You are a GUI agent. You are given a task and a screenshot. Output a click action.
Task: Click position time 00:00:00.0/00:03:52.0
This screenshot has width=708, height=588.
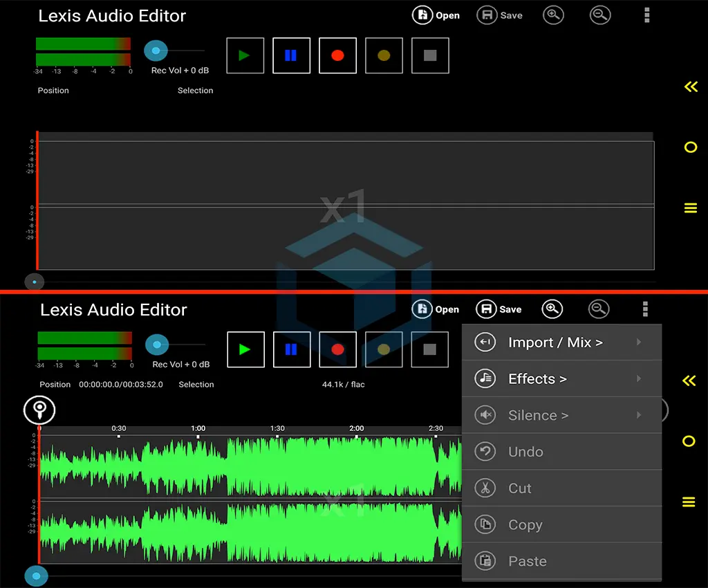click(121, 385)
